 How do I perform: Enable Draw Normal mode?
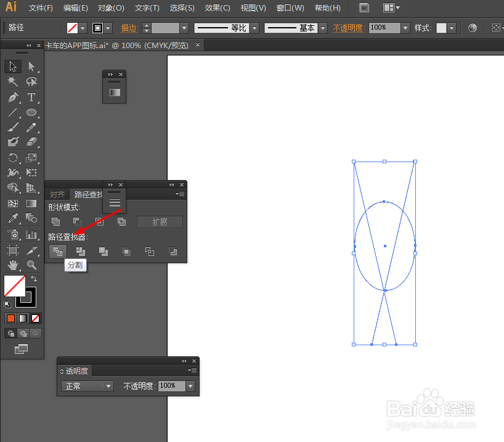11,334
